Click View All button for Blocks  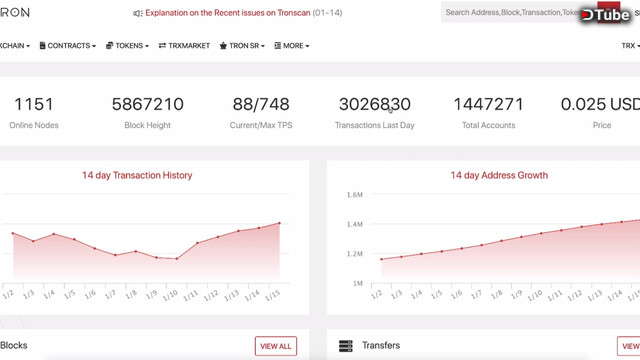276,346
